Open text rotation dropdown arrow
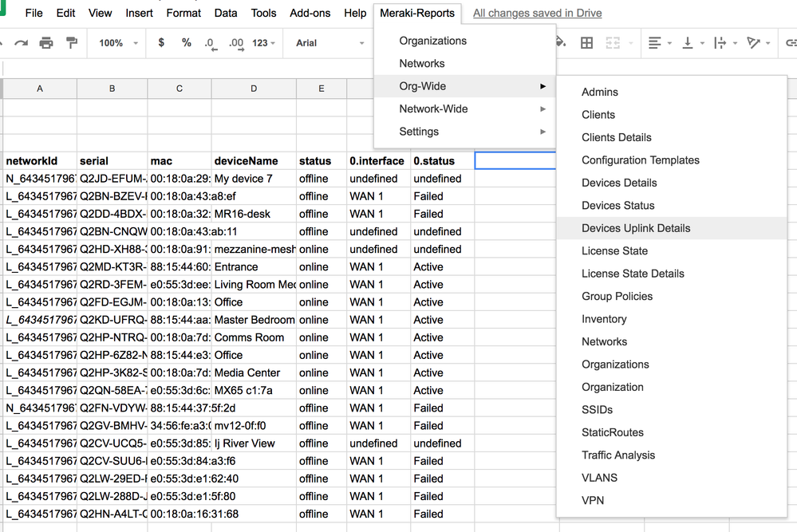 pyautogui.click(x=768, y=44)
